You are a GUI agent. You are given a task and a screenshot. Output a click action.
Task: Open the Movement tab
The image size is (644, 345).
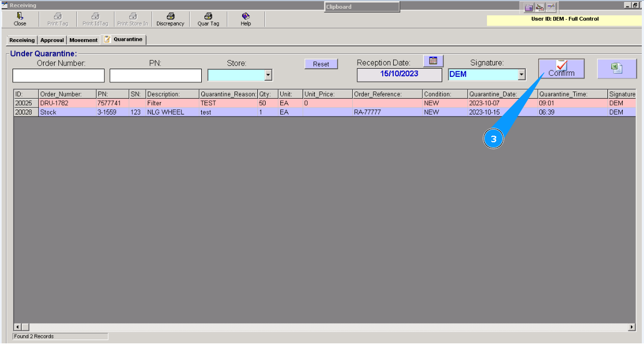[x=83, y=39]
